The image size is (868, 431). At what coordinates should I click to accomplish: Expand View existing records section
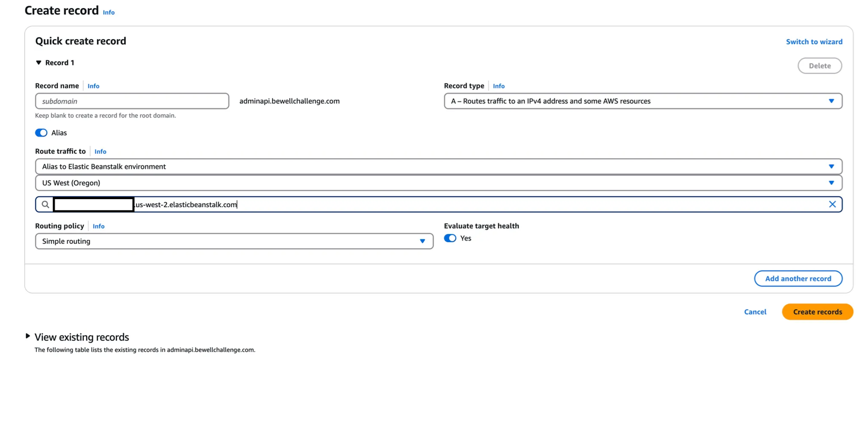tap(28, 336)
